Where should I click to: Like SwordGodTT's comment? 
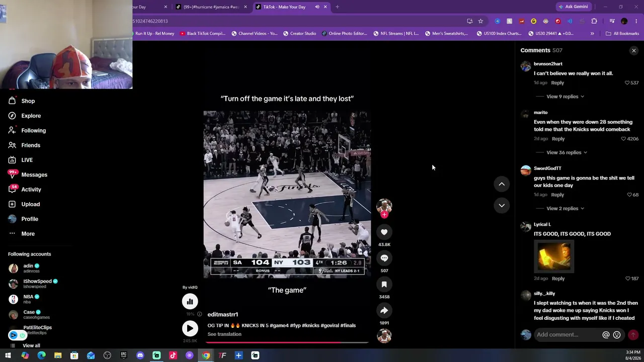pos(629,195)
